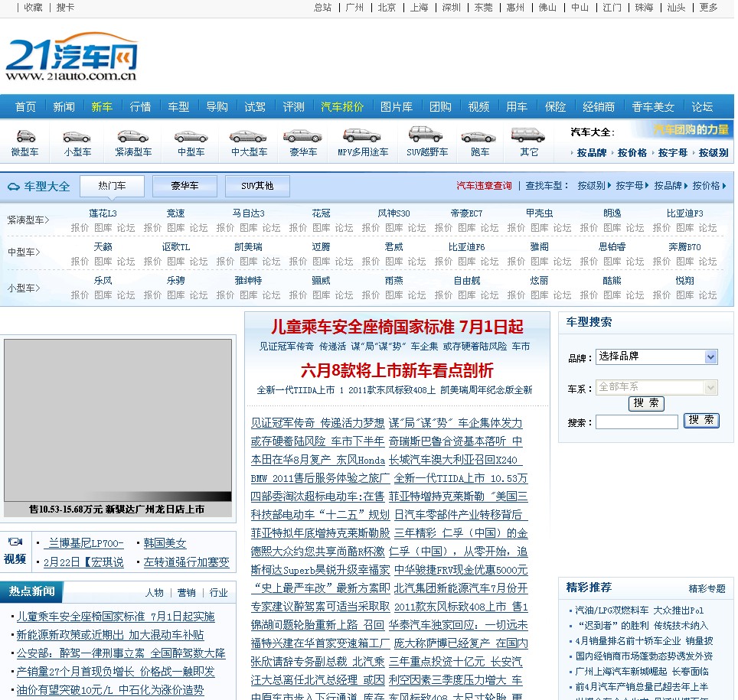
Task: Open the 油价有望突破10元/L news link
Action: pos(110,690)
